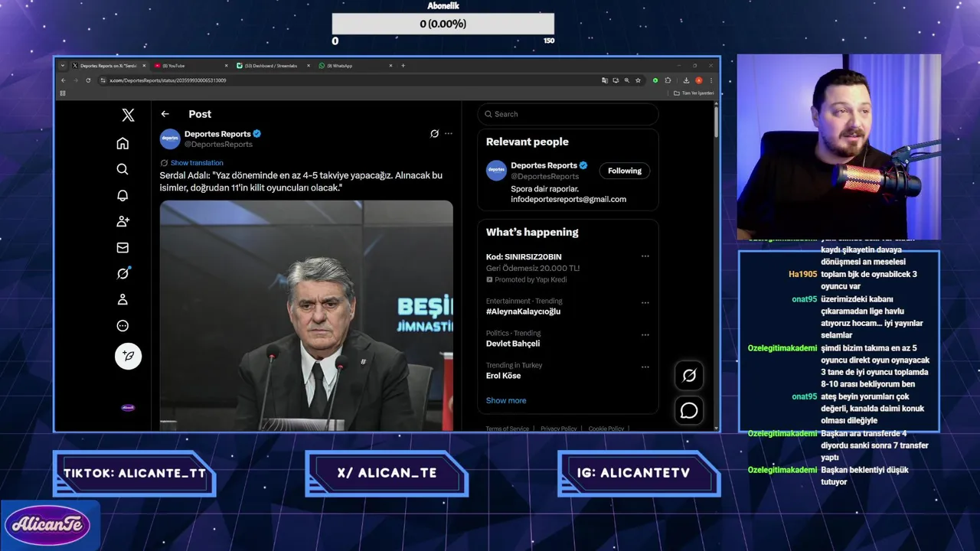
Task: Open Profile icon in sidebar
Action: point(122,299)
